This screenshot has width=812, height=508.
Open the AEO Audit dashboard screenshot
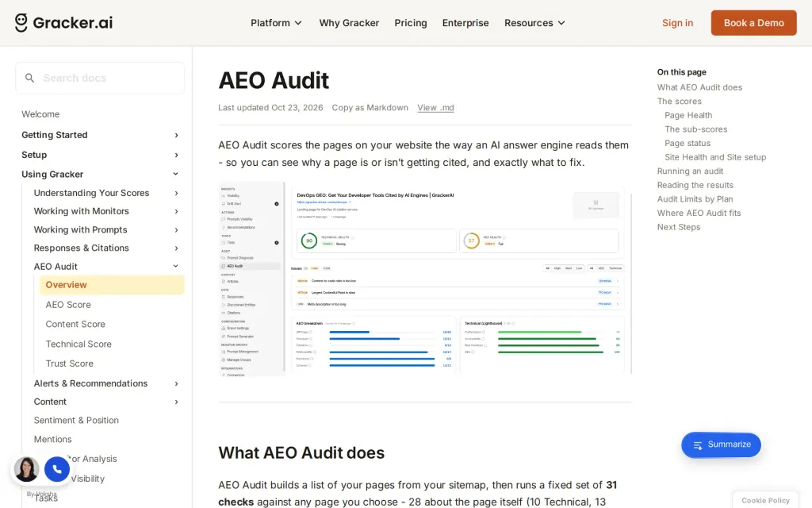(x=425, y=279)
